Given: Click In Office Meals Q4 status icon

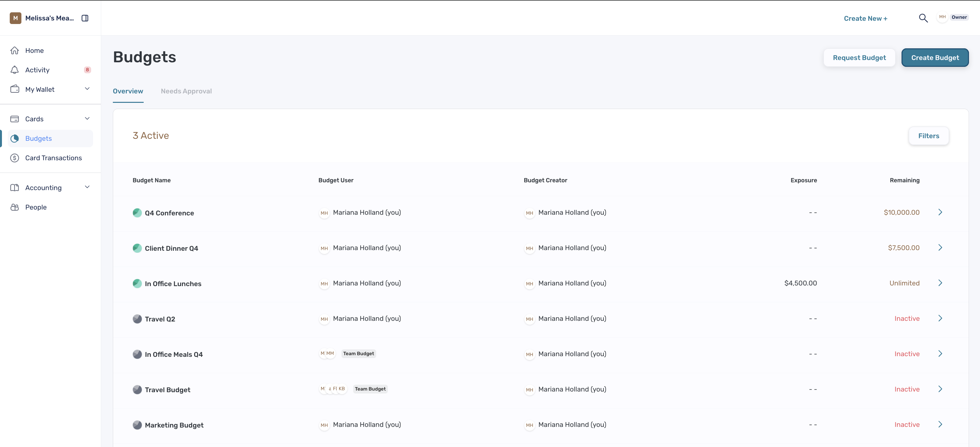Looking at the screenshot, I should tap(137, 354).
